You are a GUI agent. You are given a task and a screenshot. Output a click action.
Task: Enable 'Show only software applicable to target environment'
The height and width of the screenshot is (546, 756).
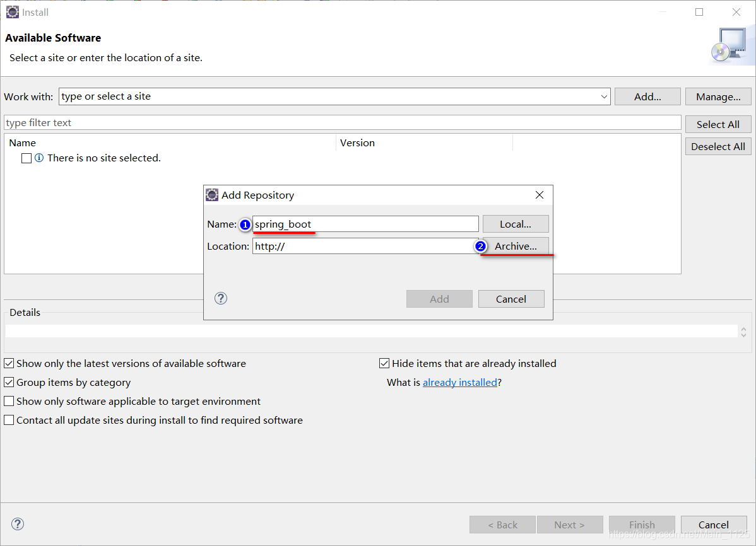(9, 401)
